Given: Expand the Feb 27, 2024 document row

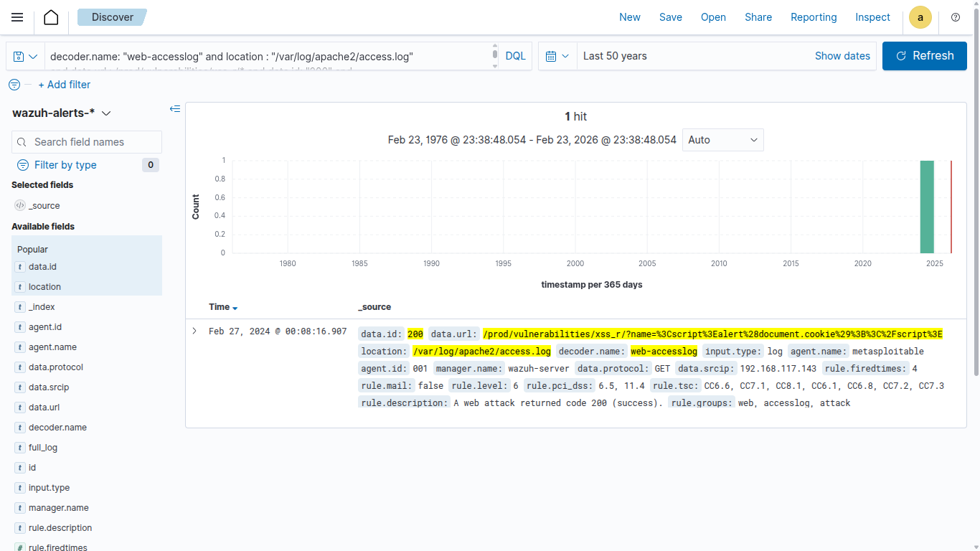Looking at the screenshot, I should coord(194,331).
